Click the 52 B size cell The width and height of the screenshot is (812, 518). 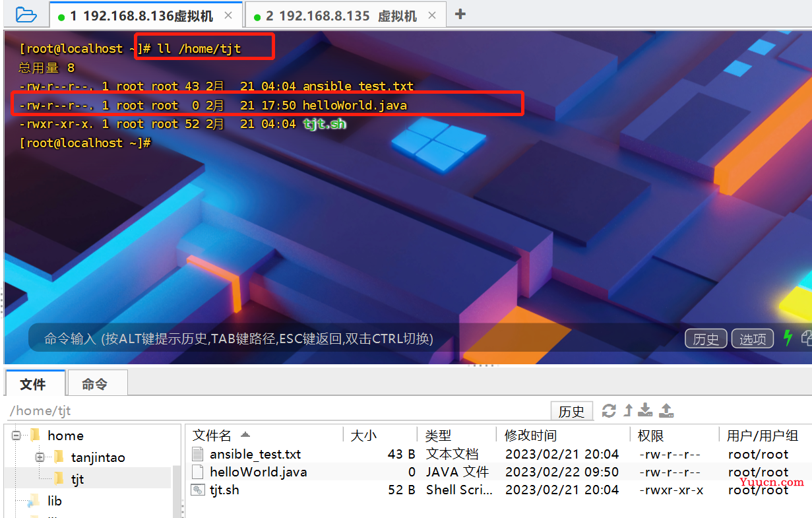coord(401,490)
